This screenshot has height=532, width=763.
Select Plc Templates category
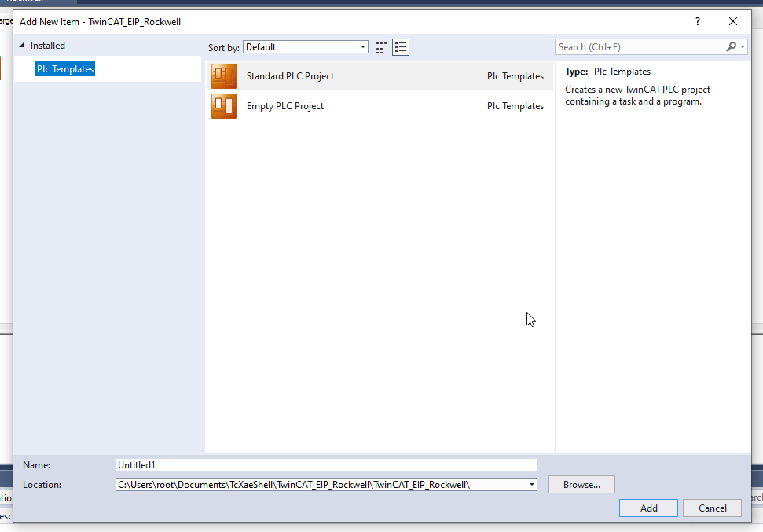tap(65, 69)
